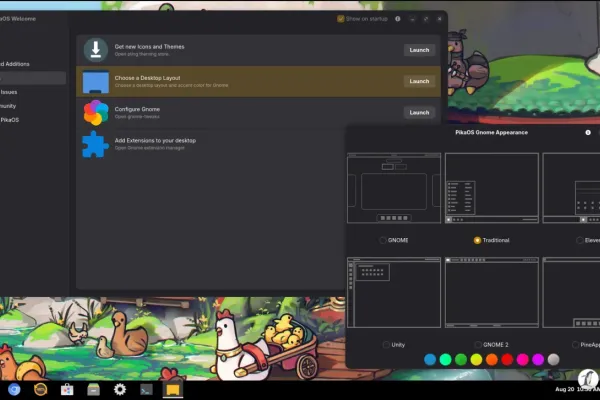The image size is (600, 400).
Task: Click the Configure Gnome row title
Action: click(137, 109)
